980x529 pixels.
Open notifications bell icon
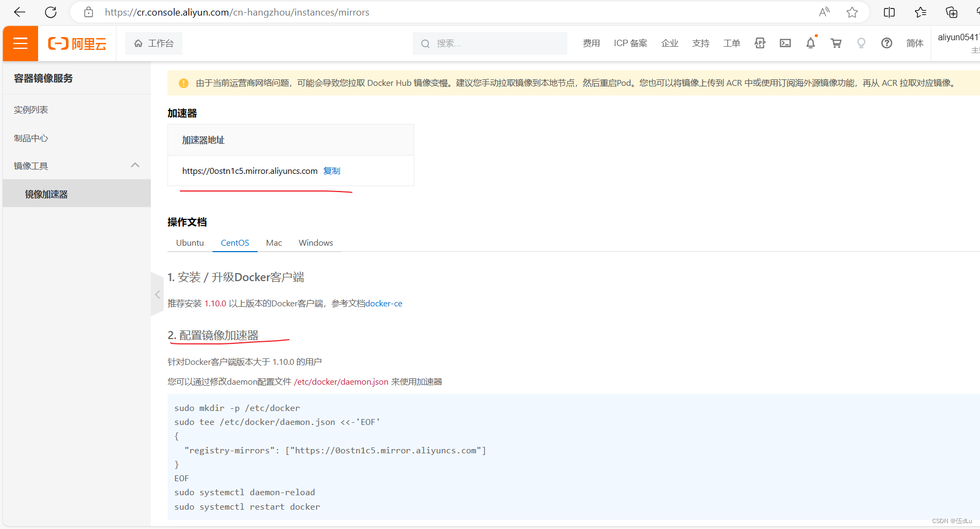click(811, 43)
